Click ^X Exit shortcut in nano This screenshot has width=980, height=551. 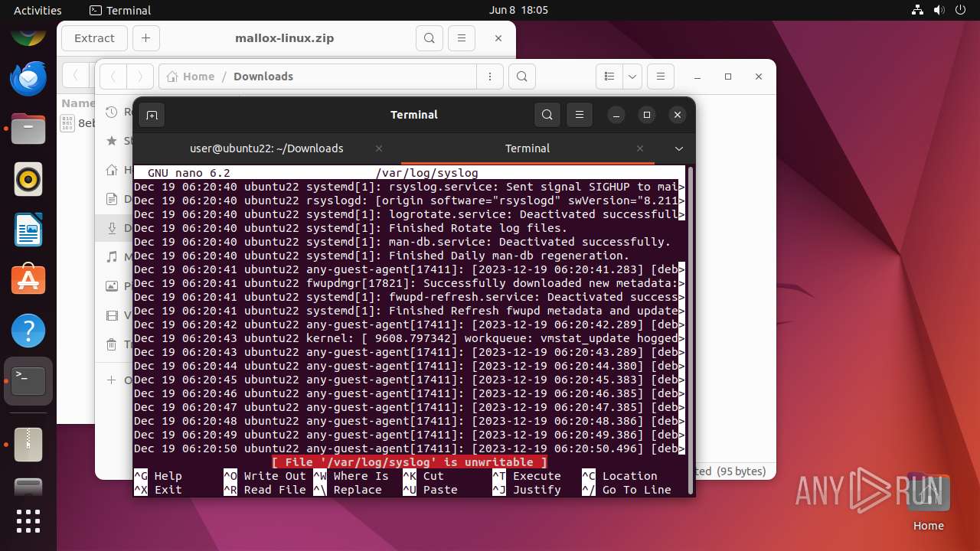[x=158, y=490]
